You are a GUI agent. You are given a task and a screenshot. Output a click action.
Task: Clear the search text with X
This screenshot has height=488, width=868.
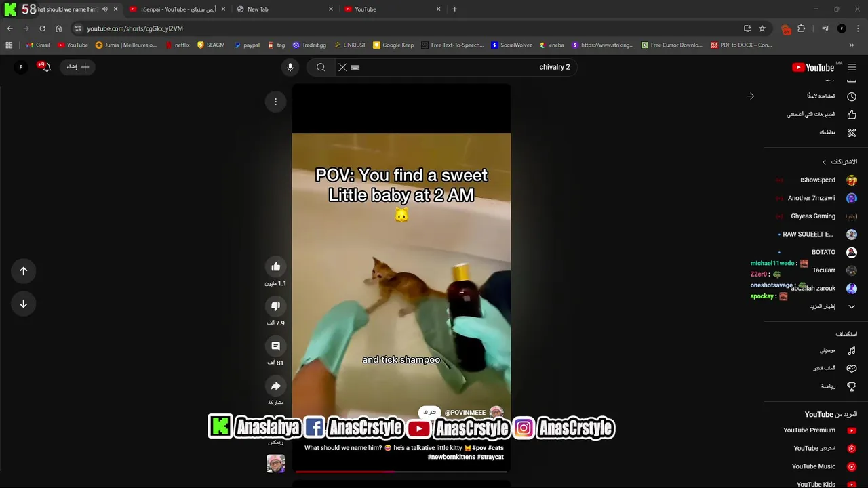[342, 67]
